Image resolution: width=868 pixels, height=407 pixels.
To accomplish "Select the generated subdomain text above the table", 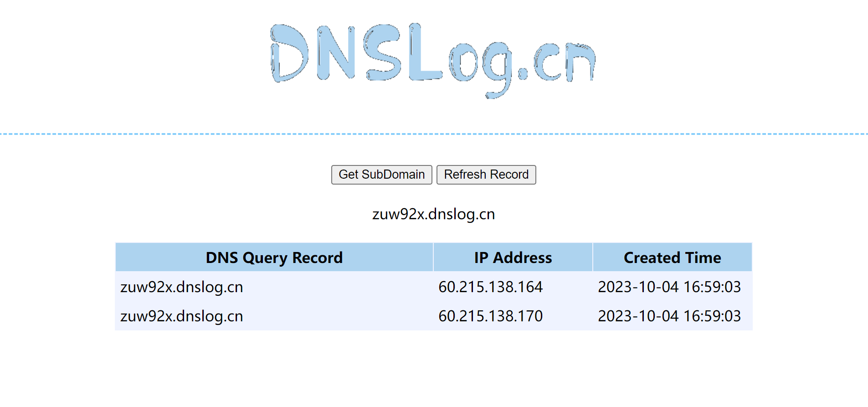I will 433,214.
